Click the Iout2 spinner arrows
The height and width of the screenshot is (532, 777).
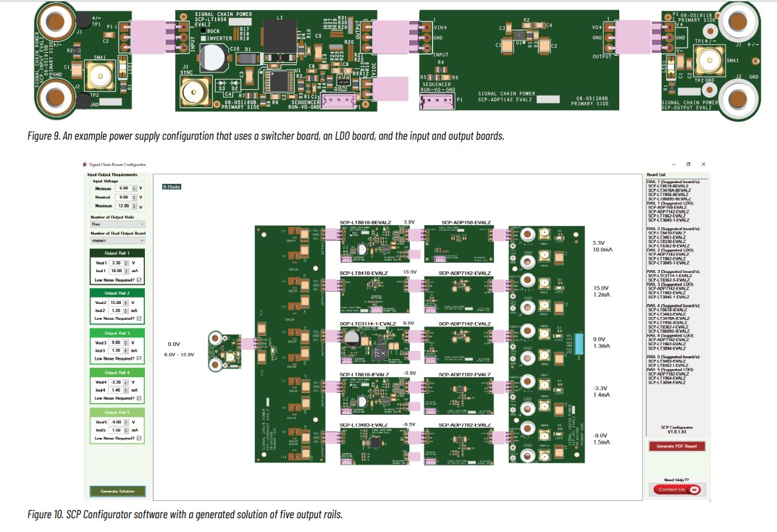pyautogui.click(x=126, y=311)
